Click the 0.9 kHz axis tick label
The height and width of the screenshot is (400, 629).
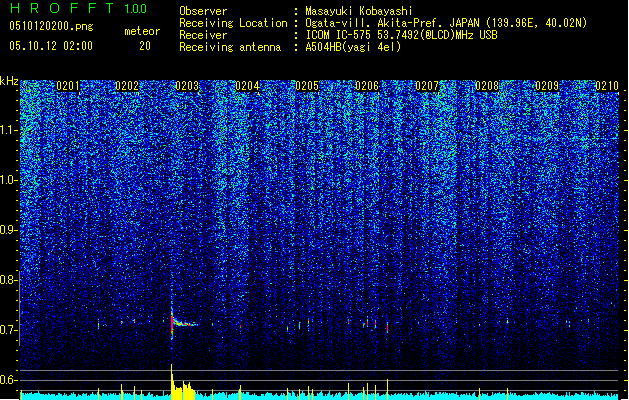[x=8, y=230]
